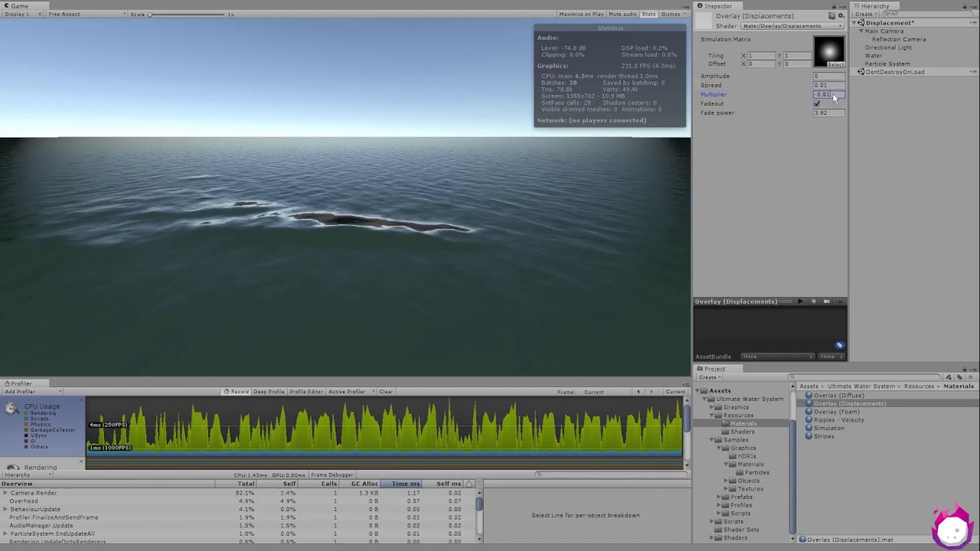Select Overlay (Foam) material
This screenshot has height=551, width=980.
coord(836,412)
